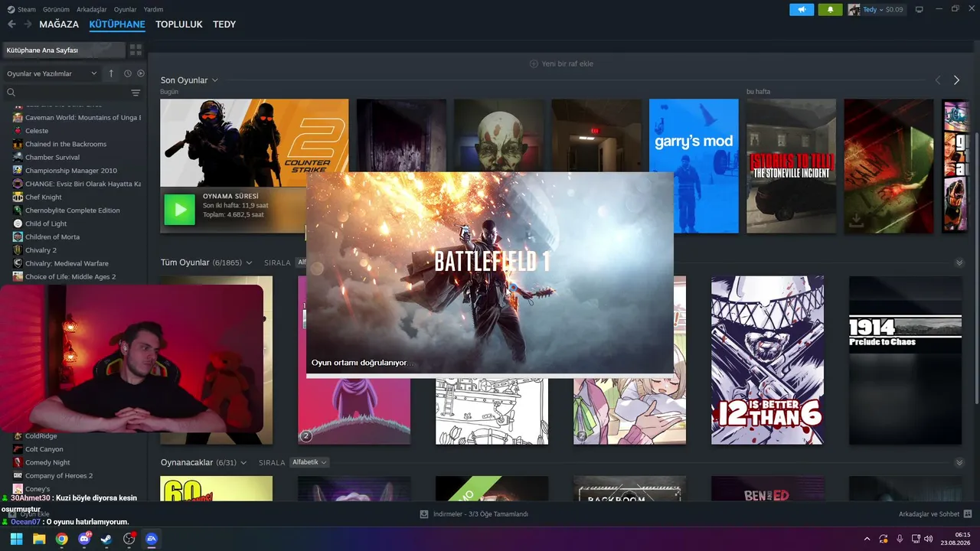
Task: Switch library to grid collections view
Action: [x=136, y=50]
